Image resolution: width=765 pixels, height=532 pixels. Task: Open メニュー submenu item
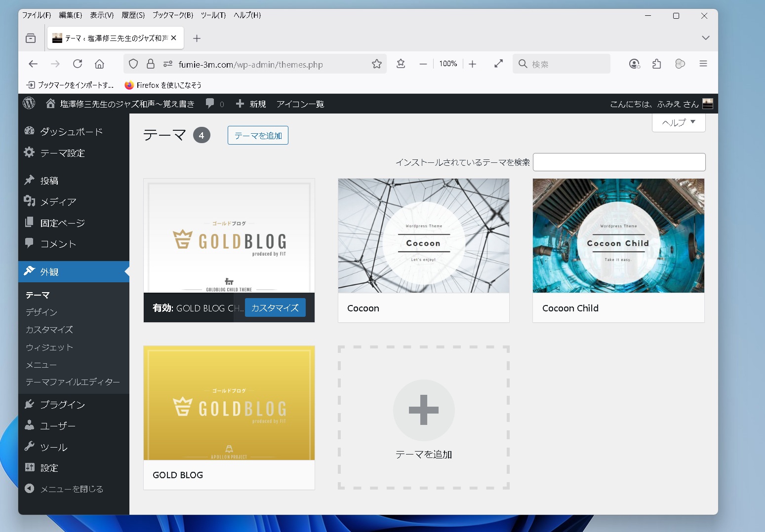(x=41, y=365)
